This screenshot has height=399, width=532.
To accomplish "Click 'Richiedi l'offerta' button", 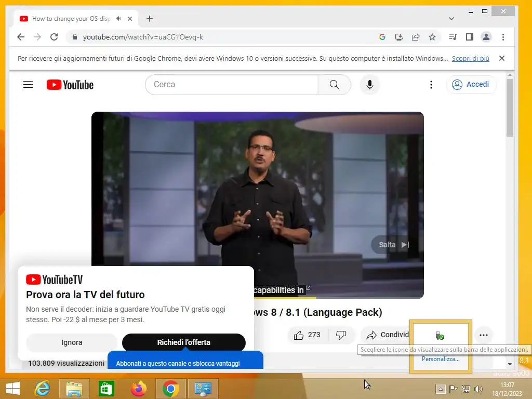I will (184, 342).
